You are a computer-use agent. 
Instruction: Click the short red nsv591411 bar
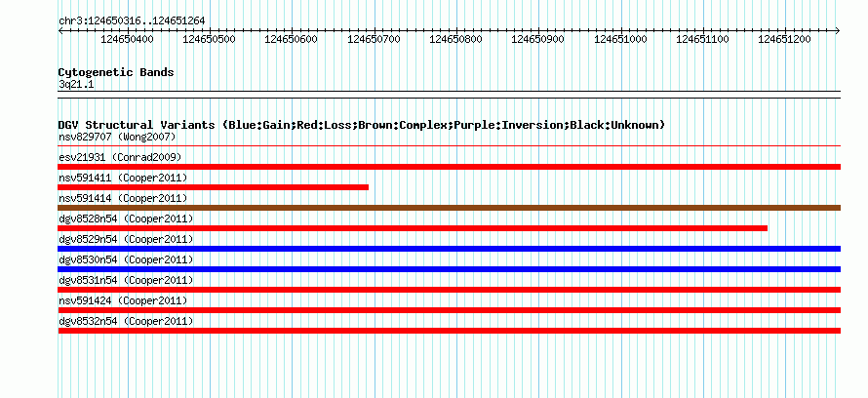tap(214, 187)
